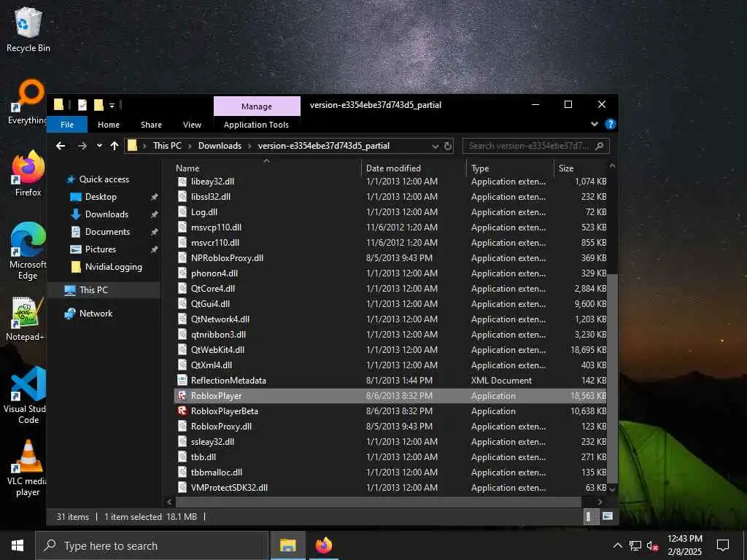Open the Recycle Bin desktop icon
Image resolution: width=747 pixels, height=560 pixels.
pyautogui.click(x=28, y=29)
